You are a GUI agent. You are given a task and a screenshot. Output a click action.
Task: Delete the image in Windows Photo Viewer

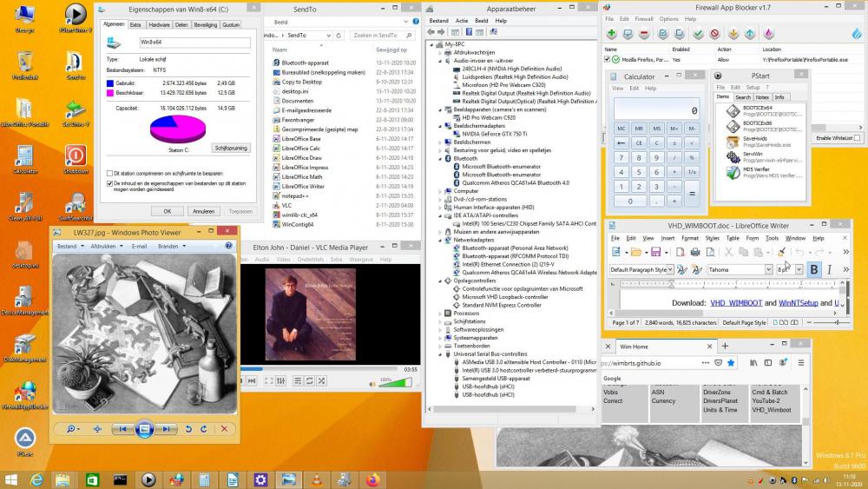224,428
